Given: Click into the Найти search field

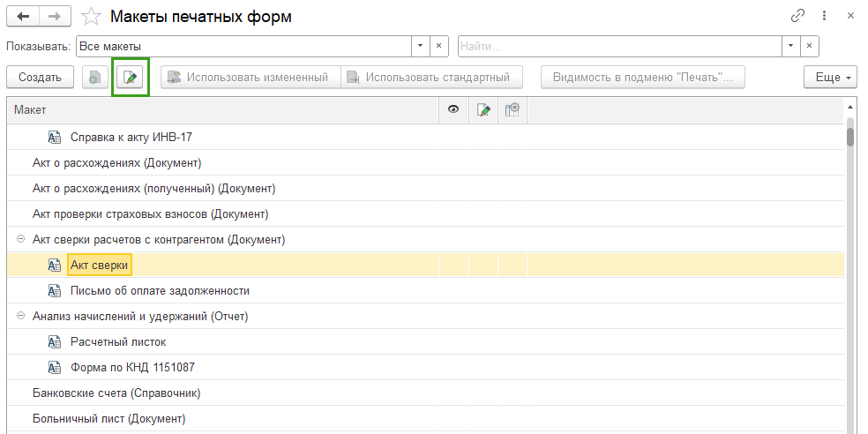Looking at the screenshot, I should point(619,47).
